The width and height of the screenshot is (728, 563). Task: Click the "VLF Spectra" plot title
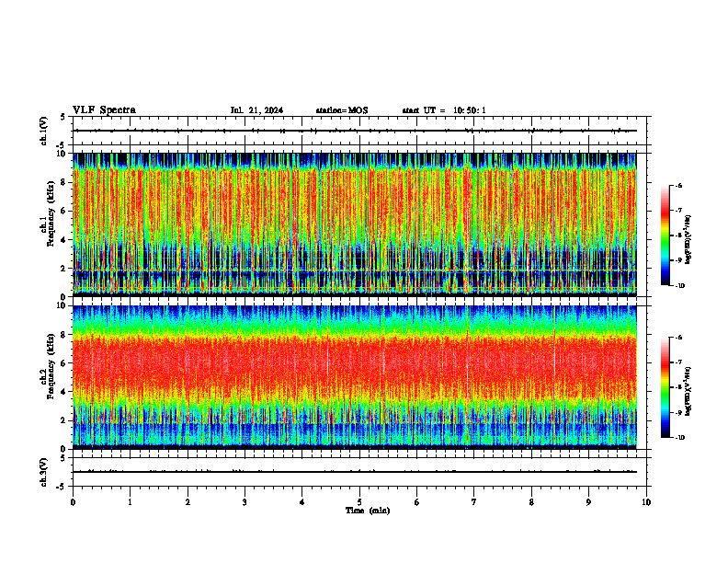point(104,110)
